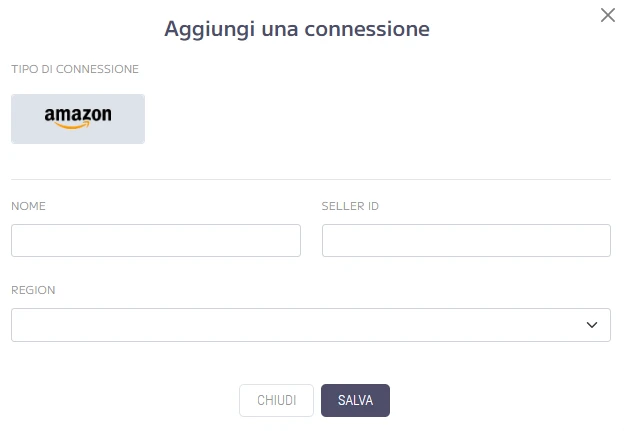This screenshot has height=431, width=624.
Task: Choose a region from the empty combo box
Action: click(x=311, y=325)
